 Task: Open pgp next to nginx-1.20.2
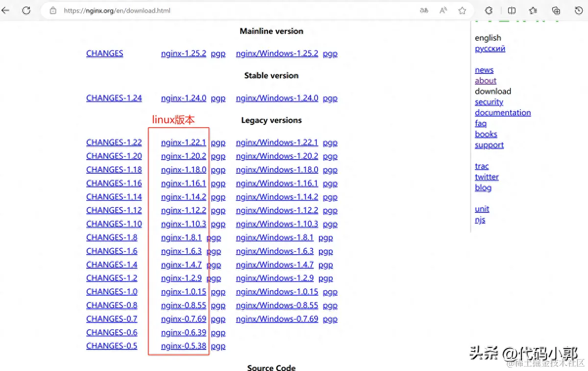(218, 157)
